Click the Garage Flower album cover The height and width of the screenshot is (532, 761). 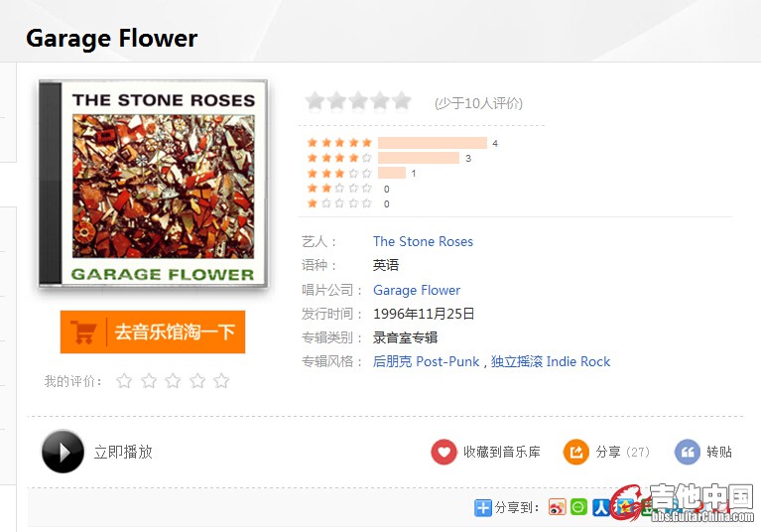pyautogui.click(x=154, y=185)
